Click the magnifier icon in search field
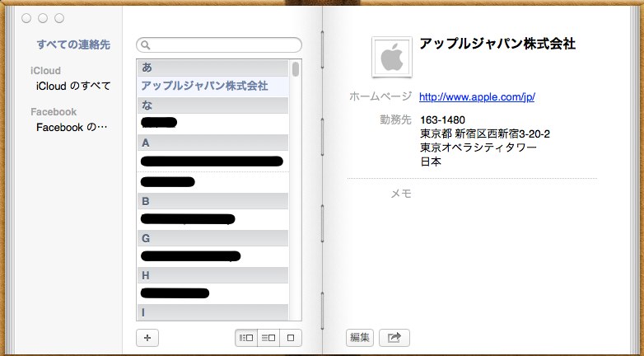Viewport: 644px width, 356px height. pos(146,45)
